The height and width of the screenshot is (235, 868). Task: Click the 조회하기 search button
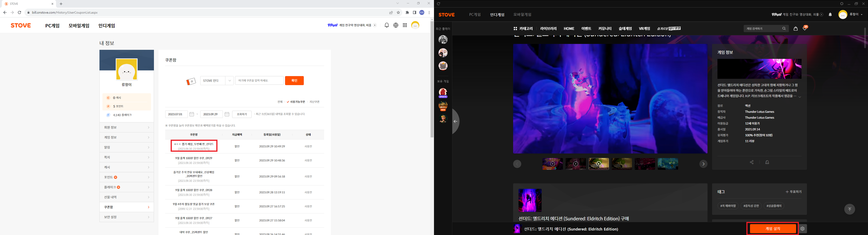pyautogui.click(x=242, y=115)
